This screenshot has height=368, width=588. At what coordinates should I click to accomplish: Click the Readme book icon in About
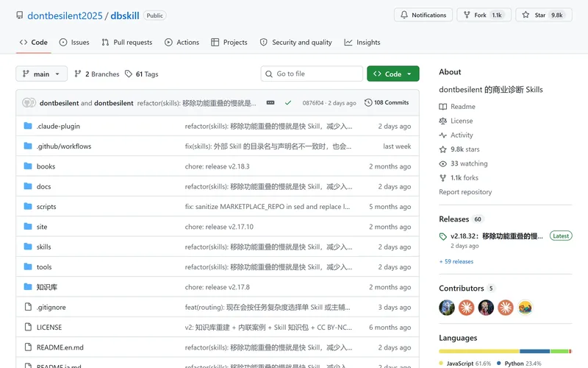(x=443, y=107)
